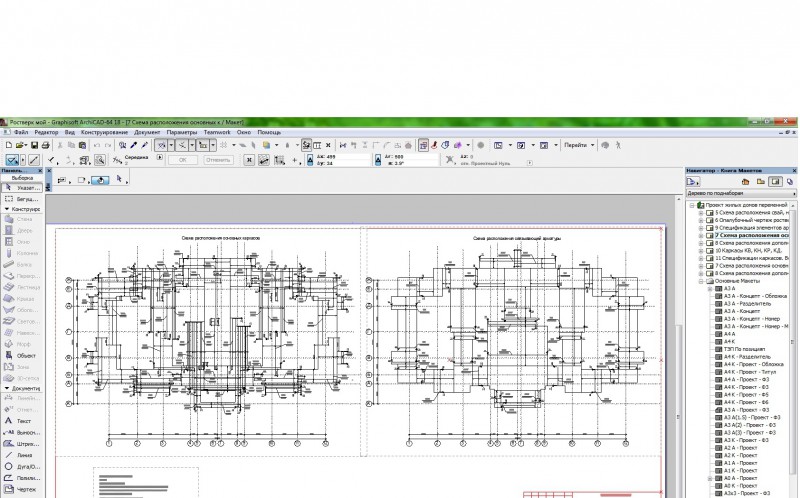
Task: Select the Line tool 'Линия' in the toolbox
Action: [21, 455]
